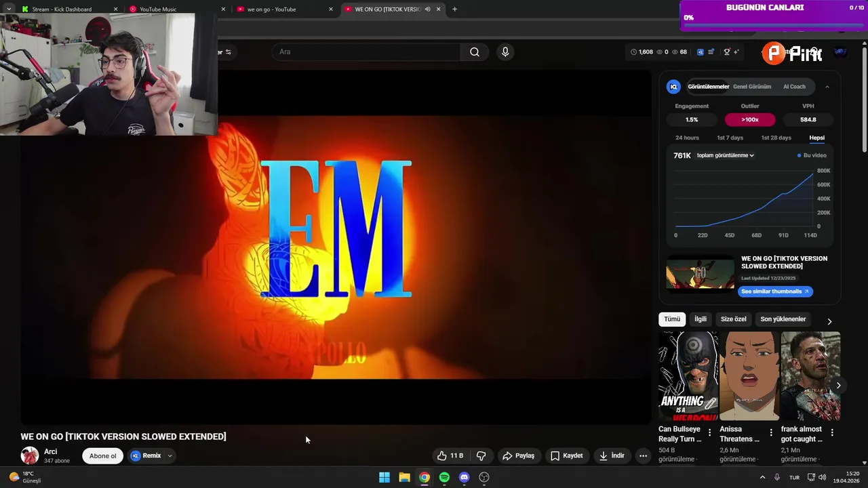Open OBS icon in the taskbar
868x488 pixels.
point(484,477)
